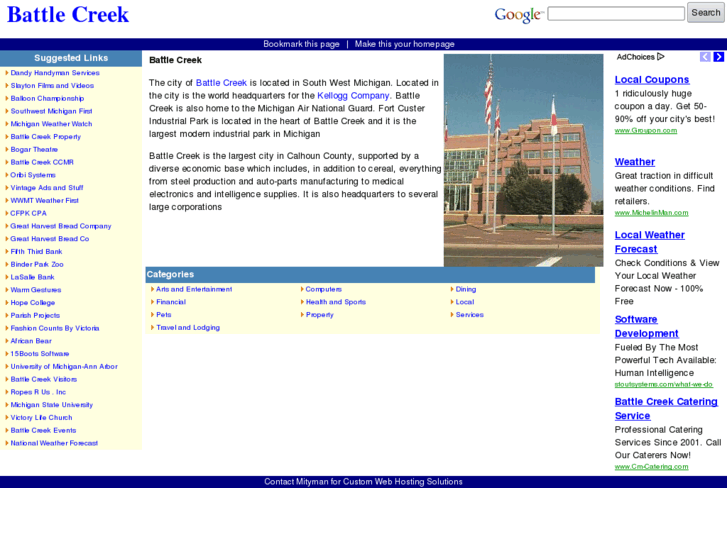Open www.Cm-Catering.com ad URL
The height and width of the screenshot is (545, 727).
(x=651, y=467)
